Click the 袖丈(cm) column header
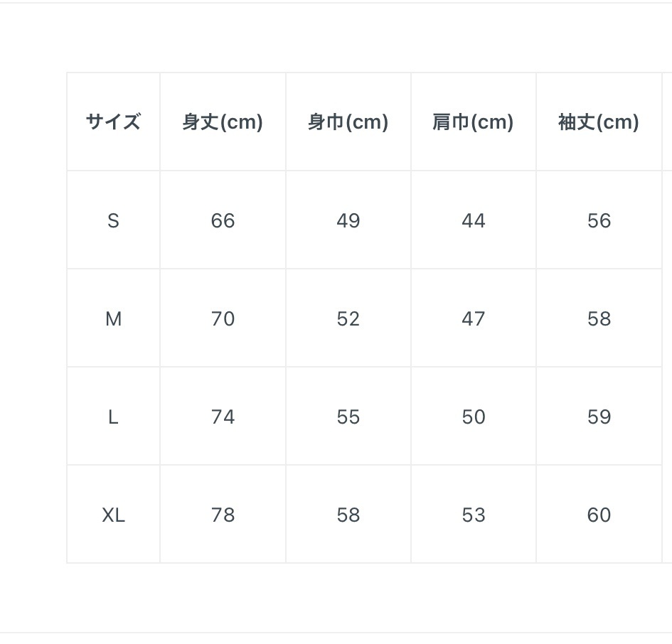The width and height of the screenshot is (672, 644). (599, 122)
